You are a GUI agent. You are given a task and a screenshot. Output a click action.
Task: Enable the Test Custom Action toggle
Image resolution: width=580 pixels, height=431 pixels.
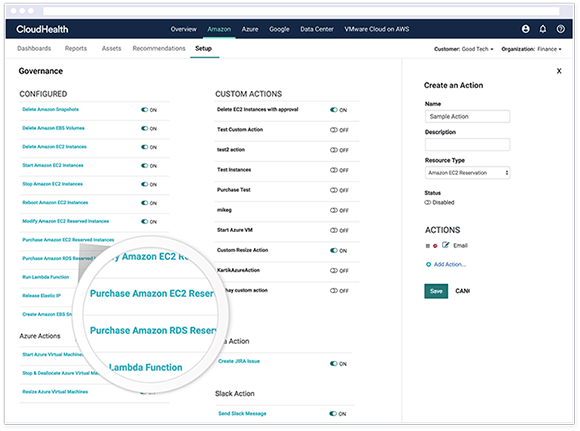(x=334, y=130)
